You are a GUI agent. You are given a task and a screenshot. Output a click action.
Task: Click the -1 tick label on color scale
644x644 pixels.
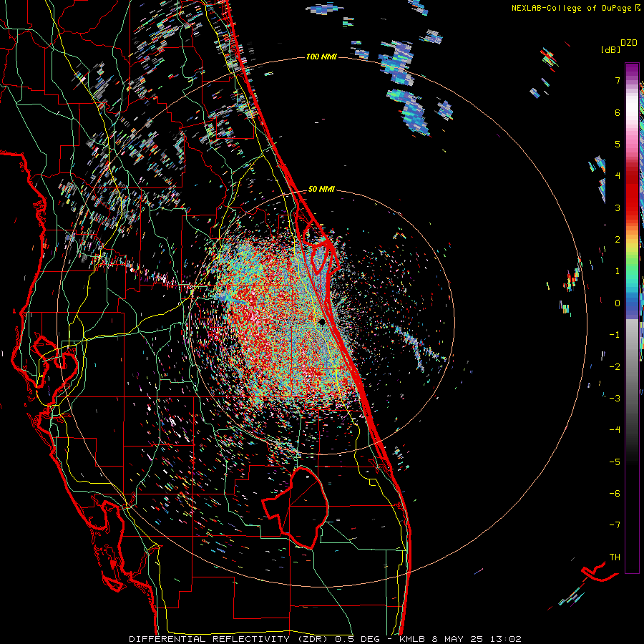(615, 335)
